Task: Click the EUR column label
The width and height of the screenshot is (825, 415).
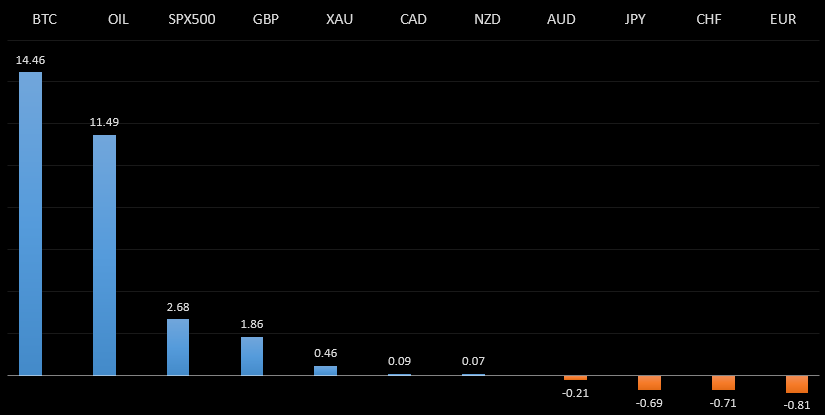Action: coord(783,19)
